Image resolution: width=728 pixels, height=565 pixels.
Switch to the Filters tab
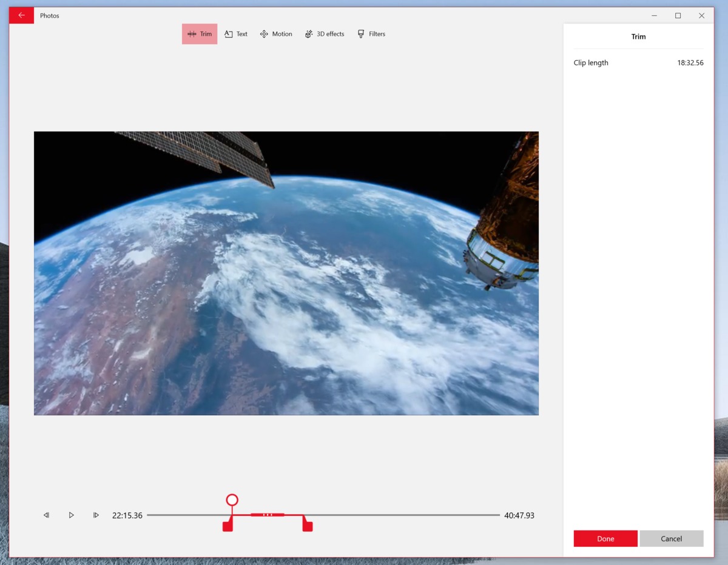(x=371, y=34)
